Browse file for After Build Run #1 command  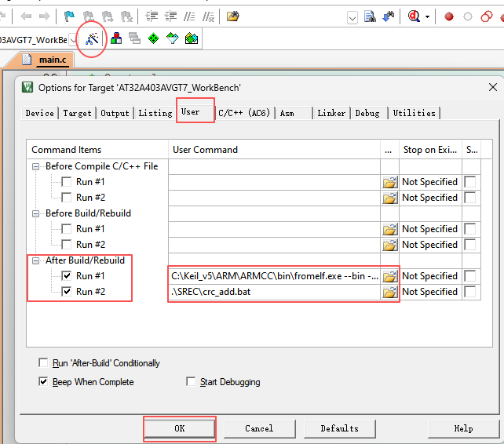click(389, 276)
